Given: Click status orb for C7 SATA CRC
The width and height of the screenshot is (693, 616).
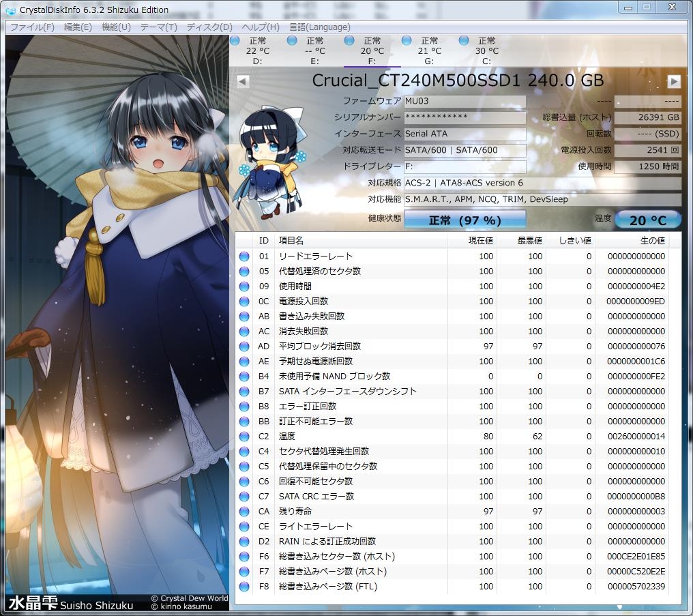Looking at the screenshot, I should coord(244,497).
